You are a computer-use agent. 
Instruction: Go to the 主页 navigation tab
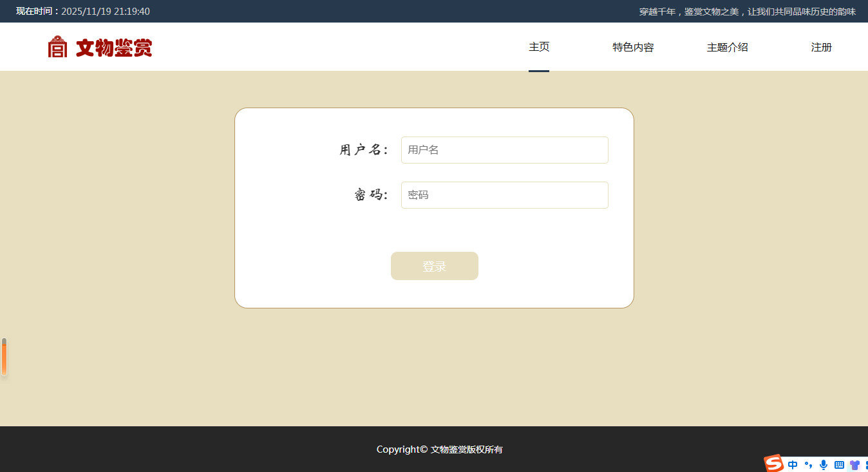point(539,47)
